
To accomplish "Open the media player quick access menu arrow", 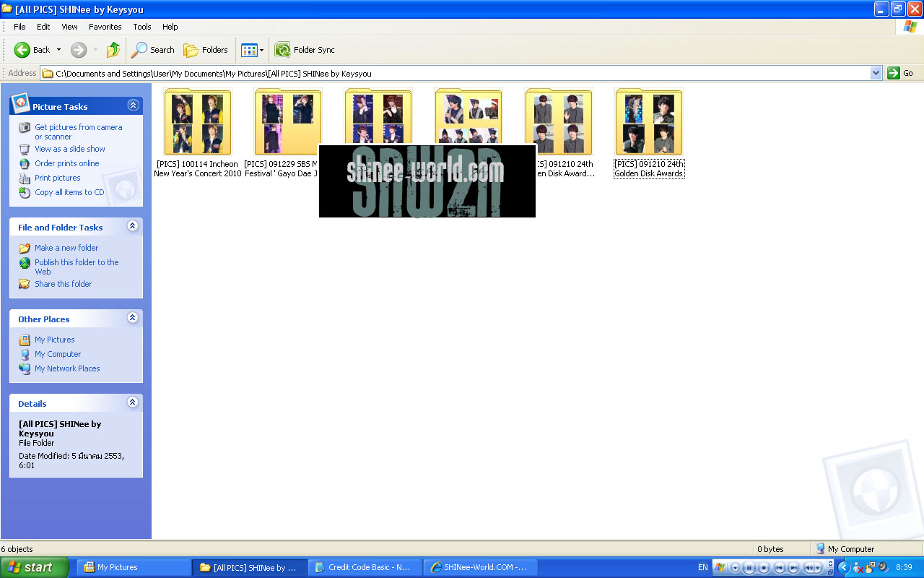I will tap(735, 567).
